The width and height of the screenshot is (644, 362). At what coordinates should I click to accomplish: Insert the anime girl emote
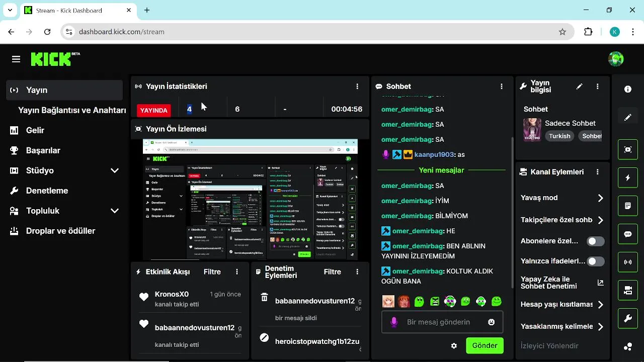[x=388, y=301]
